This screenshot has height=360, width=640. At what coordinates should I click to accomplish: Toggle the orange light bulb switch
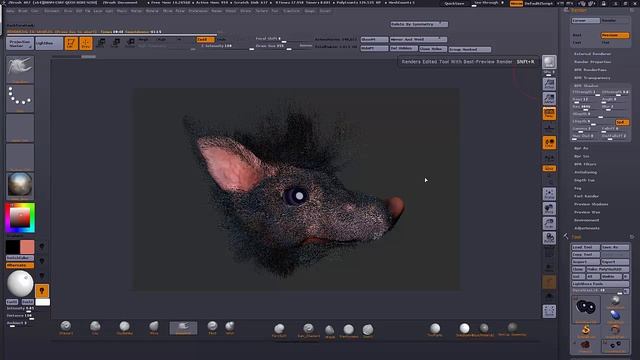(42, 291)
